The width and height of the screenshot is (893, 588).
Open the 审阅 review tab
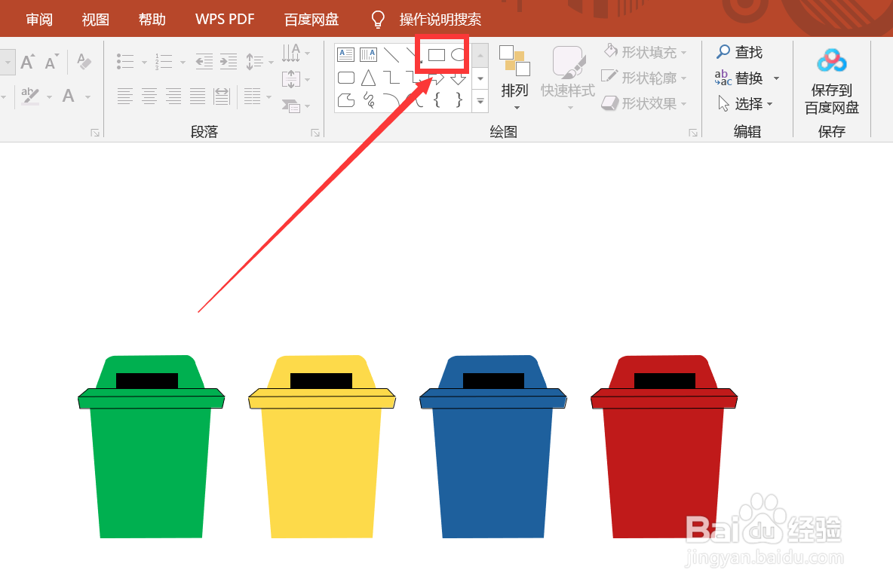[x=39, y=20]
